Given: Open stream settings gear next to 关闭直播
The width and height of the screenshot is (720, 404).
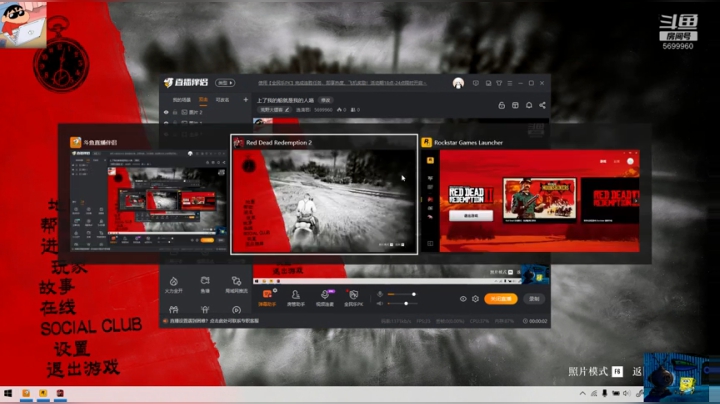Looking at the screenshot, I should pyautogui.click(x=475, y=299).
